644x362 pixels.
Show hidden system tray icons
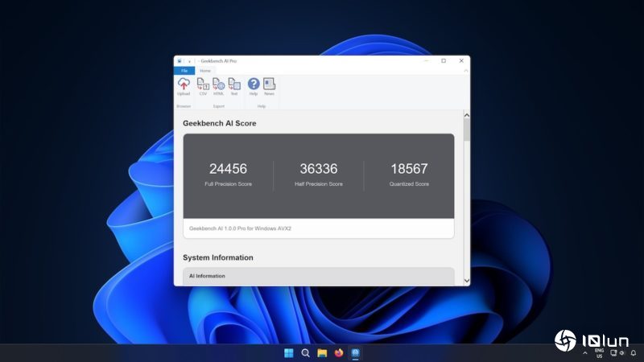[585, 353]
